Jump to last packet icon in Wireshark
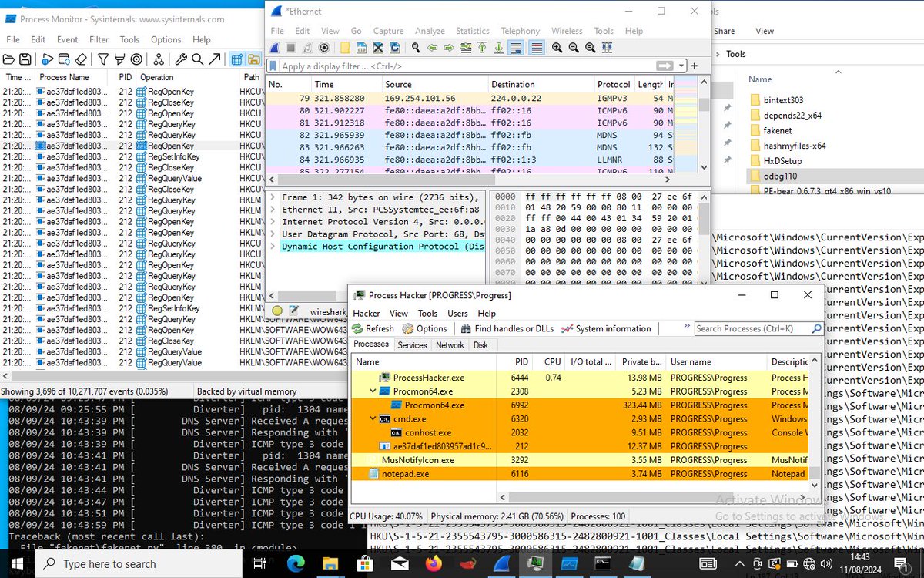Viewport: 924px width, 578px height. (x=498, y=48)
